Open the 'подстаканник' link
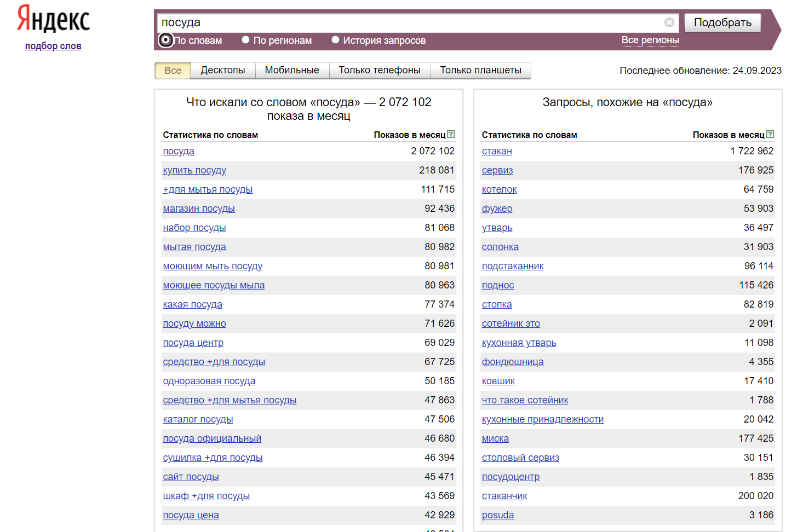Viewport: 803px width, 532px height. [513, 266]
